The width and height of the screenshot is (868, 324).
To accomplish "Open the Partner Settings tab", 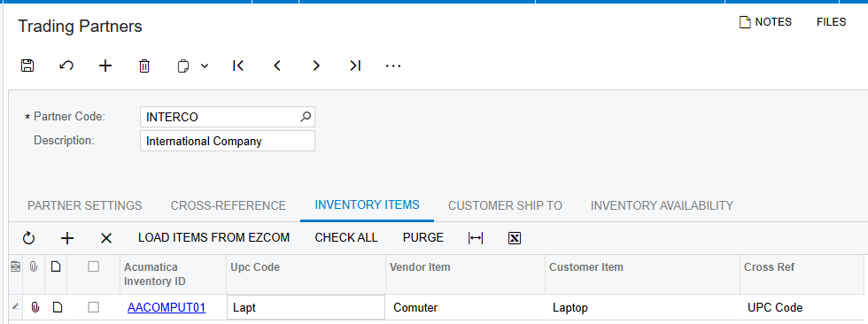I will pyautogui.click(x=85, y=205).
